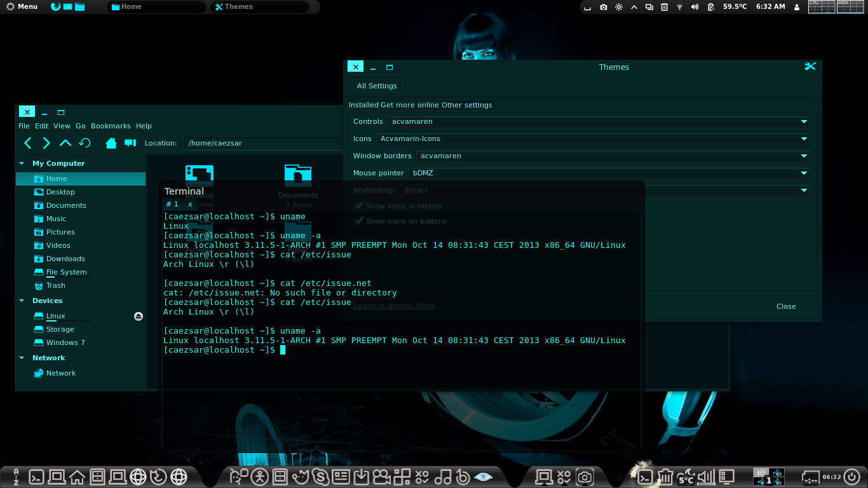Open the trash applet in the top panel

tap(664, 7)
